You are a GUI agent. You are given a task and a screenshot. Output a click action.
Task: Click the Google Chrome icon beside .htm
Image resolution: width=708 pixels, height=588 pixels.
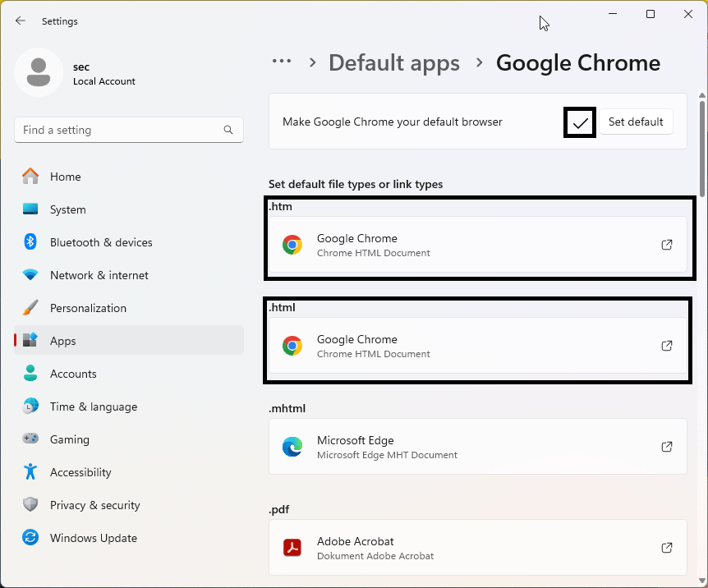click(292, 245)
